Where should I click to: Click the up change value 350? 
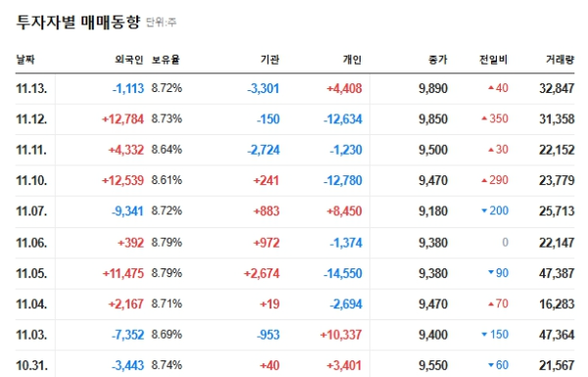pyautogui.click(x=499, y=119)
